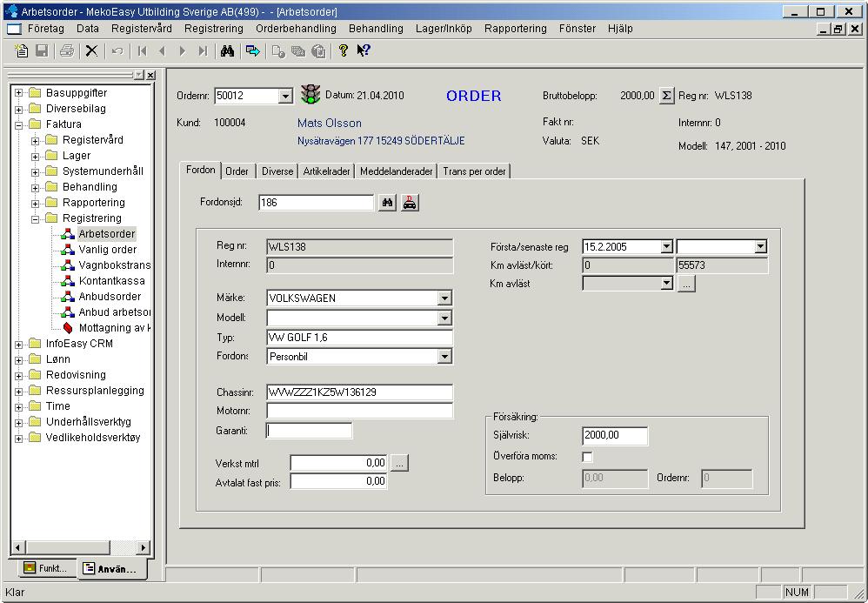This screenshot has width=868, height=603.
Task: Collapse the Faktura folder
Action: click(19, 124)
